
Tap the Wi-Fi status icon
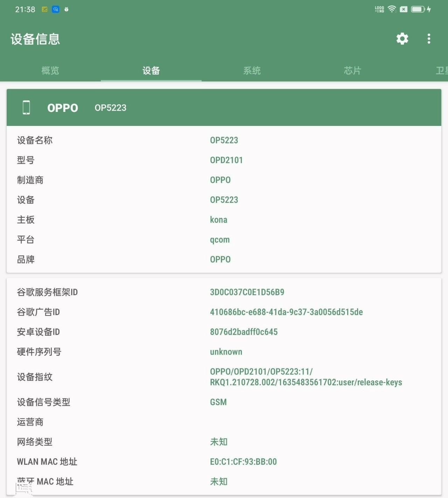[392, 9]
